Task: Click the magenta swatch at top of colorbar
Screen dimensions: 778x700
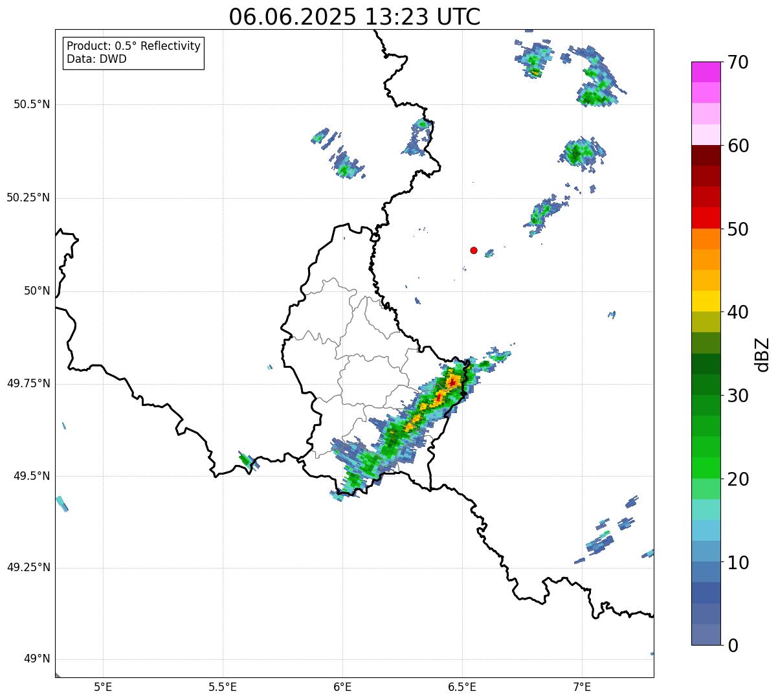Action: (706, 72)
